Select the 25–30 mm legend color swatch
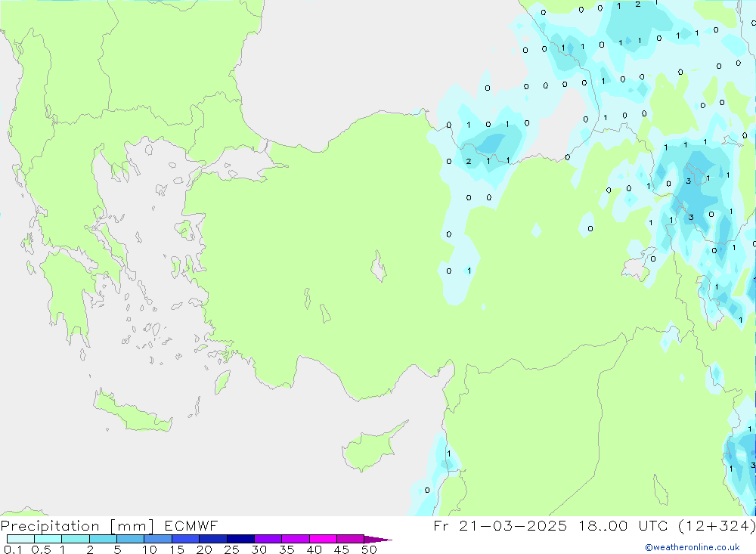756x554 pixels. click(x=240, y=539)
